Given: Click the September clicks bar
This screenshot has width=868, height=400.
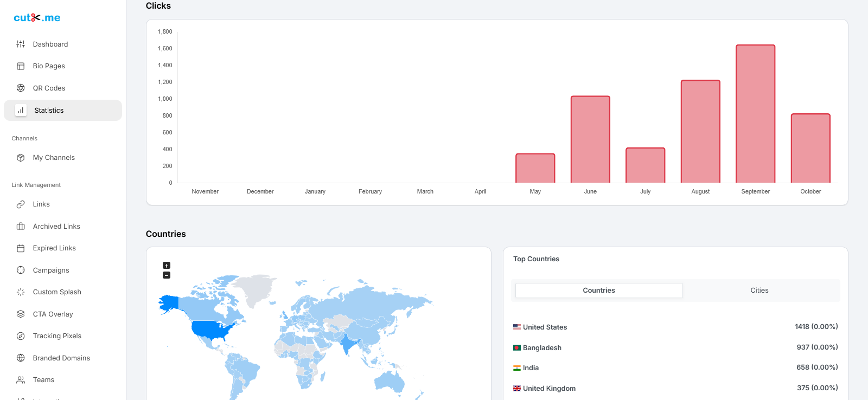Looking at the screenshot, I should pyautogui.click(x=756, y=114).
